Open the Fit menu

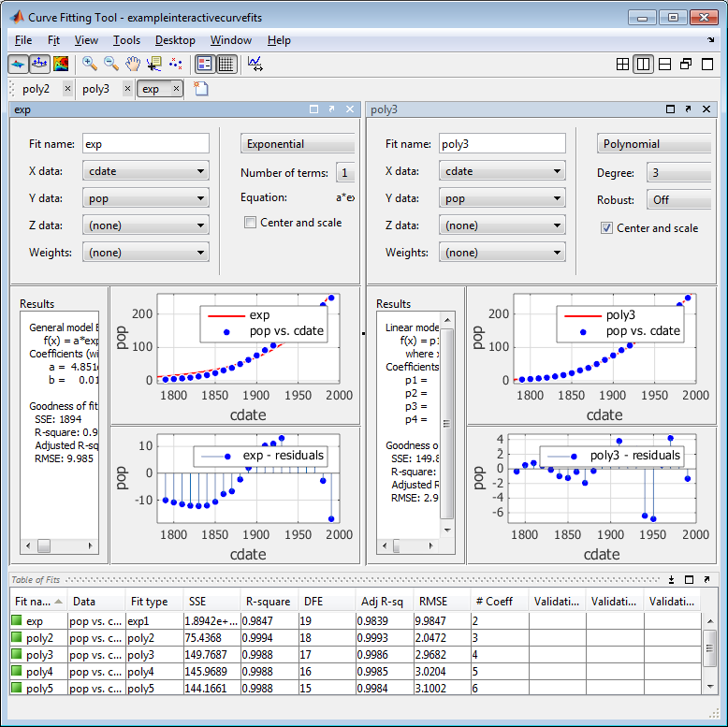(x=53, y=40)
